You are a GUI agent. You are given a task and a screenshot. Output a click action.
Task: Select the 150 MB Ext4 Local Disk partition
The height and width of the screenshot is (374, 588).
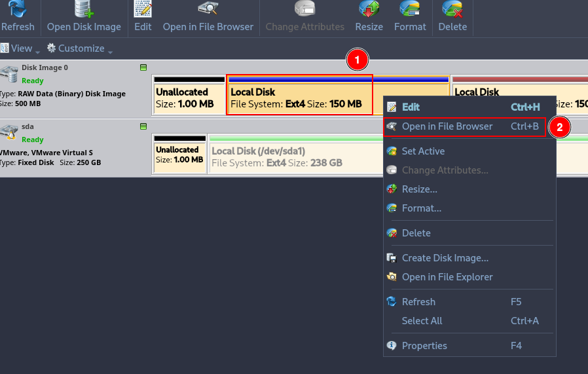click(299, 98)
